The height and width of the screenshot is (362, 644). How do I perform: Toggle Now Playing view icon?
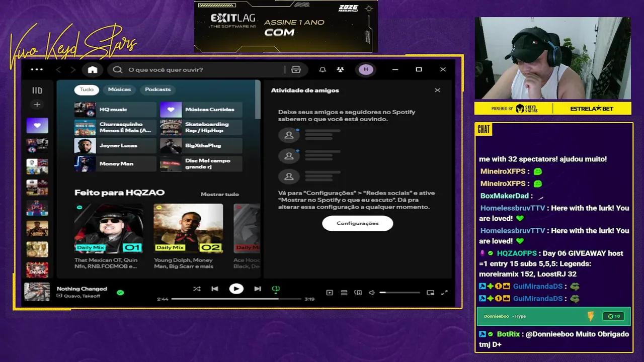pos(330,293)
